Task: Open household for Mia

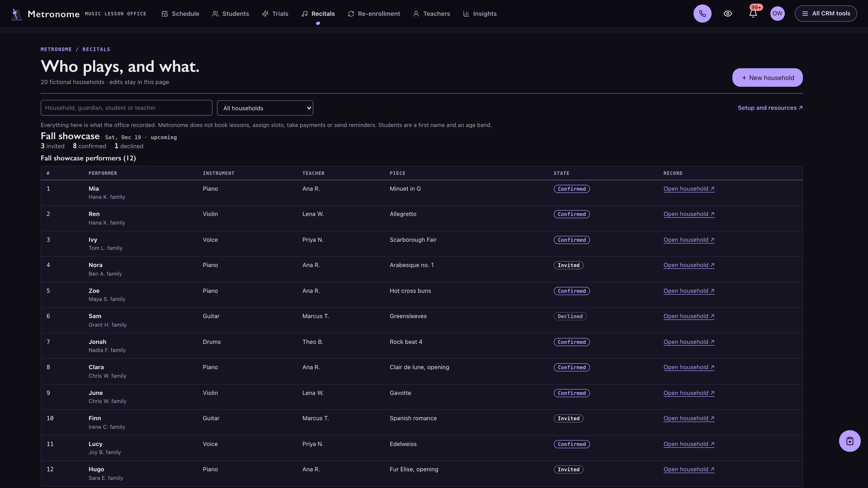Action: [689, 189]
